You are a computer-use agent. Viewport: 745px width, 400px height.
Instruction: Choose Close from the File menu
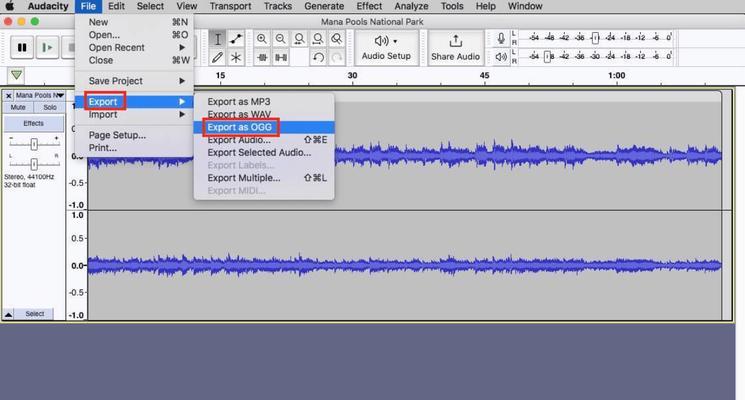click(134, 60)
